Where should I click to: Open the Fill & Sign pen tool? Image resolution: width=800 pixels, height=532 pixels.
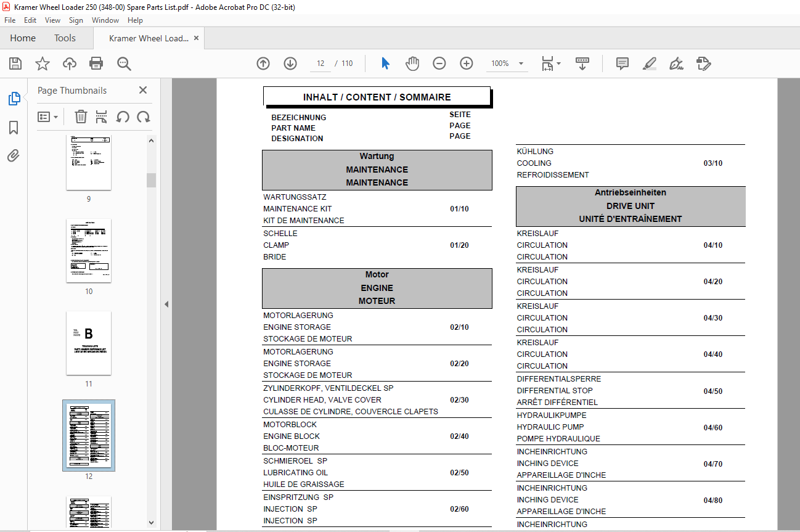tap(677, 63)
